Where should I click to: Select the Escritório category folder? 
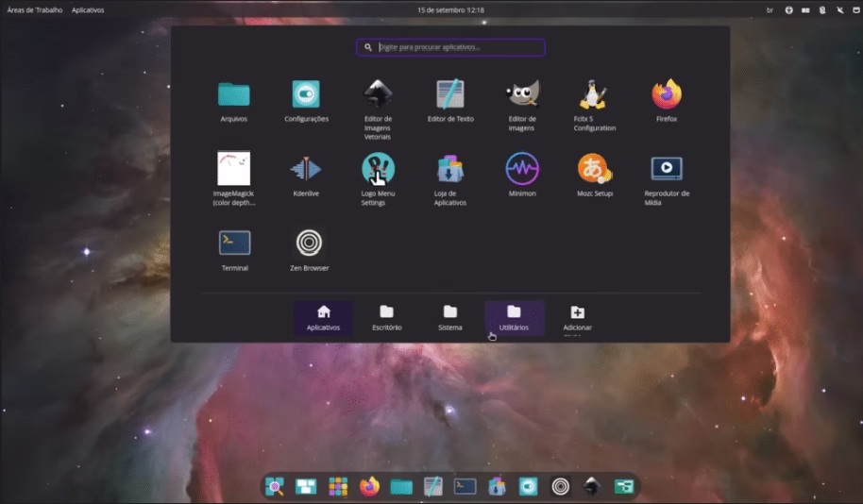click(386, 318)
